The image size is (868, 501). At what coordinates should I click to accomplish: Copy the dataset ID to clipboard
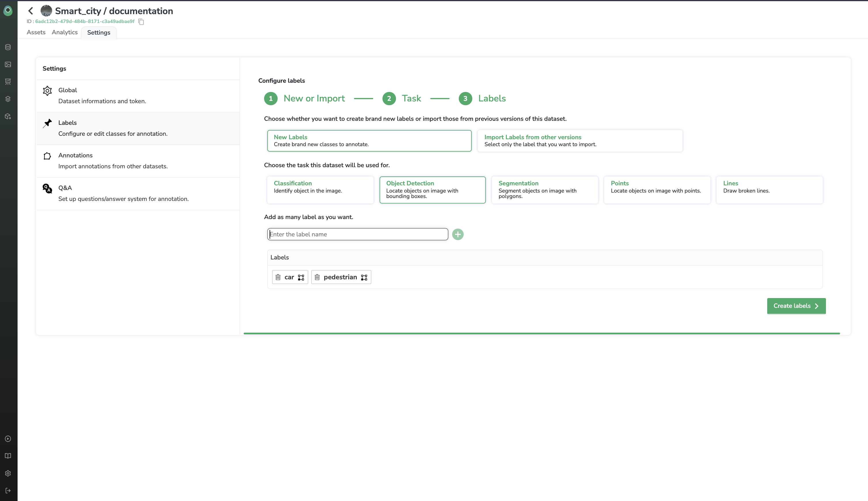point(141,22)
